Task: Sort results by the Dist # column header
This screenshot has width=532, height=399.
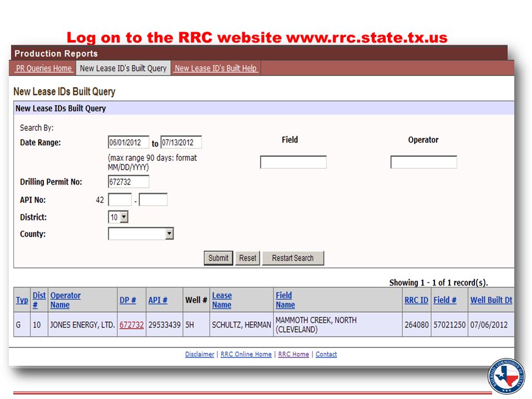Action: pos(39,300)
